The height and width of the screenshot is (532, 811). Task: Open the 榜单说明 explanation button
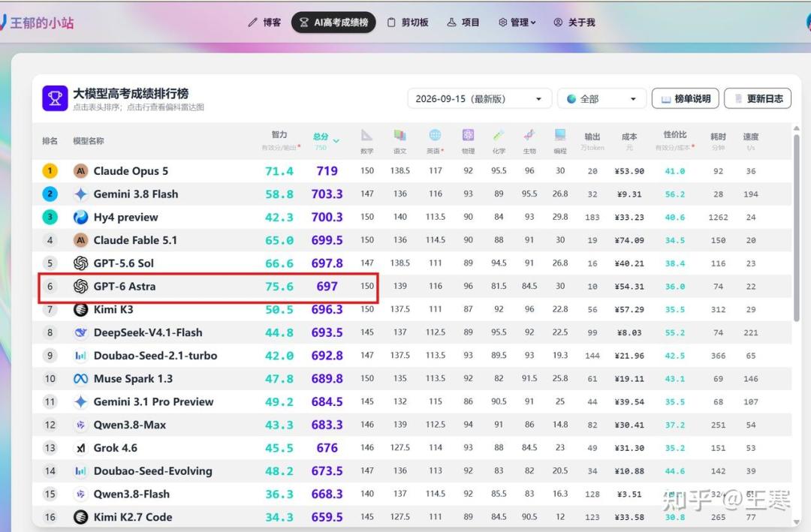pyautogui.click(x=686, y=98)
